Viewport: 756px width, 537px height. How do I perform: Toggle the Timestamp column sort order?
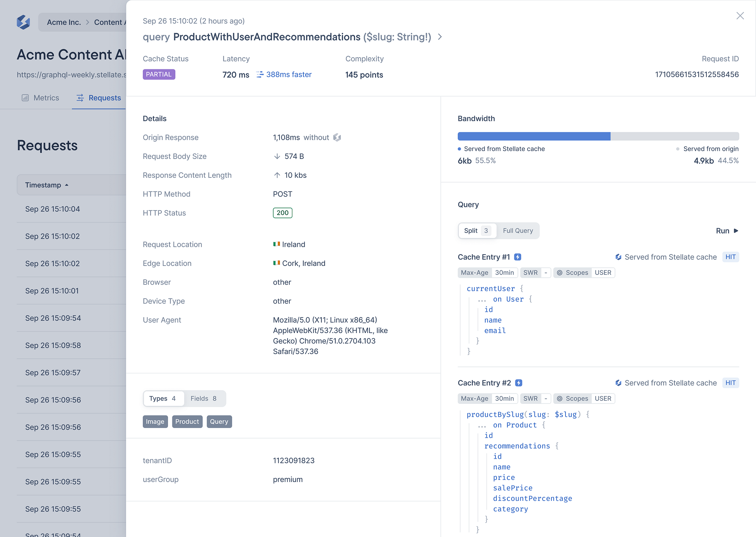(x=46, y=185)
